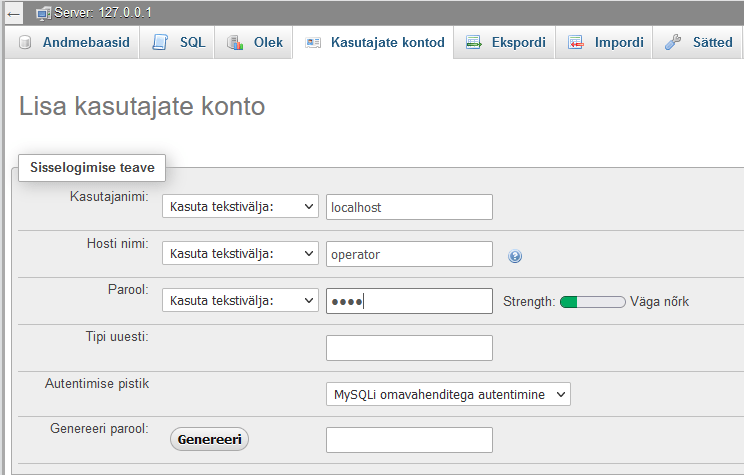This screenshot has width=744, height=475.
Task: Click the back arrow collapse navigation icon
Action: tap(15, 13)
